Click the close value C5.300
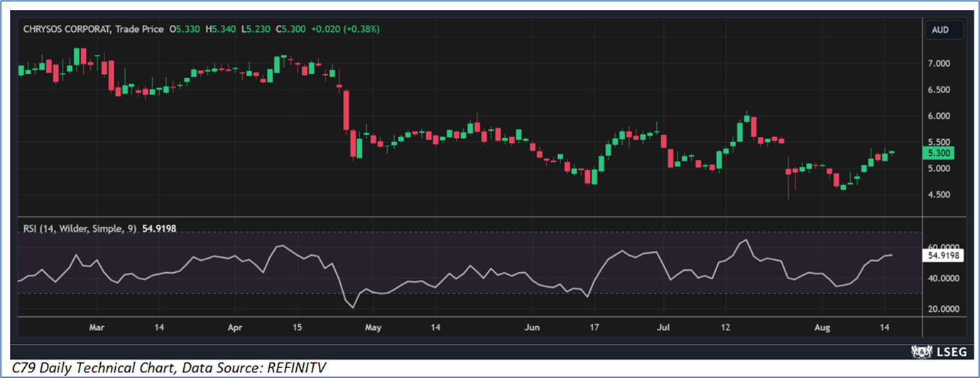 (x=292, y=29)
